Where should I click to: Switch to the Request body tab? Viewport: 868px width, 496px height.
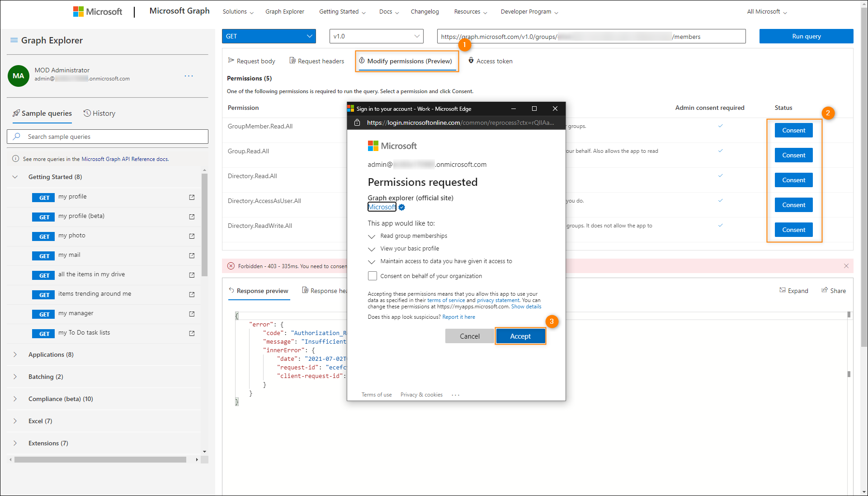click(x=251, y=61)
